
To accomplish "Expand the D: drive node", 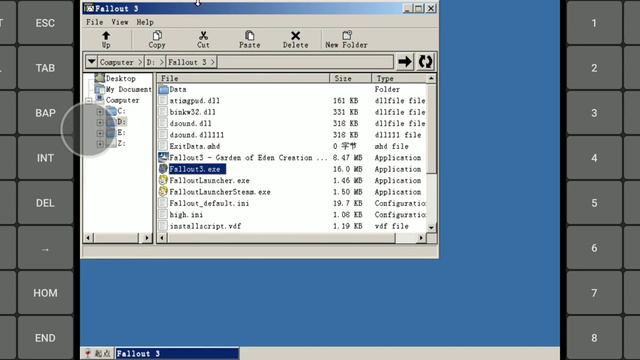I will 100,122.
